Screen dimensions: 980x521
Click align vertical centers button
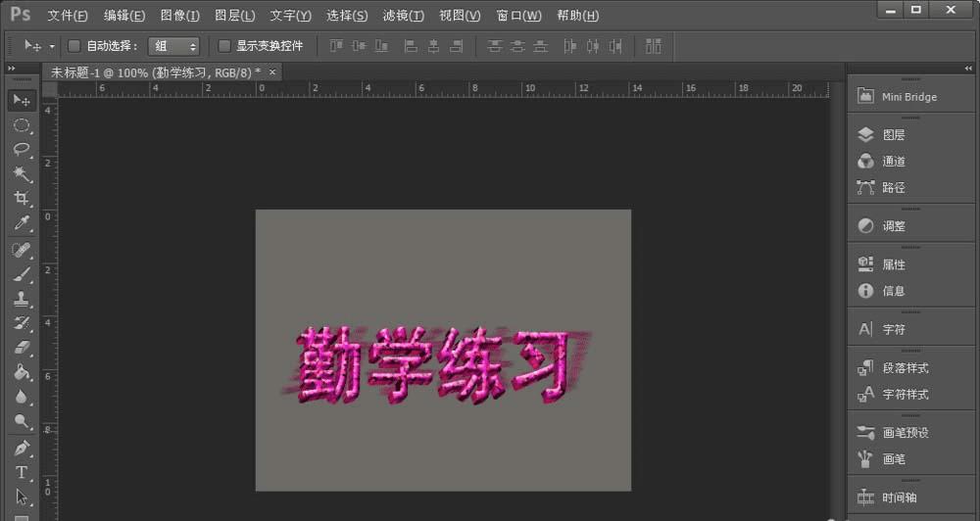pos(359,46)
